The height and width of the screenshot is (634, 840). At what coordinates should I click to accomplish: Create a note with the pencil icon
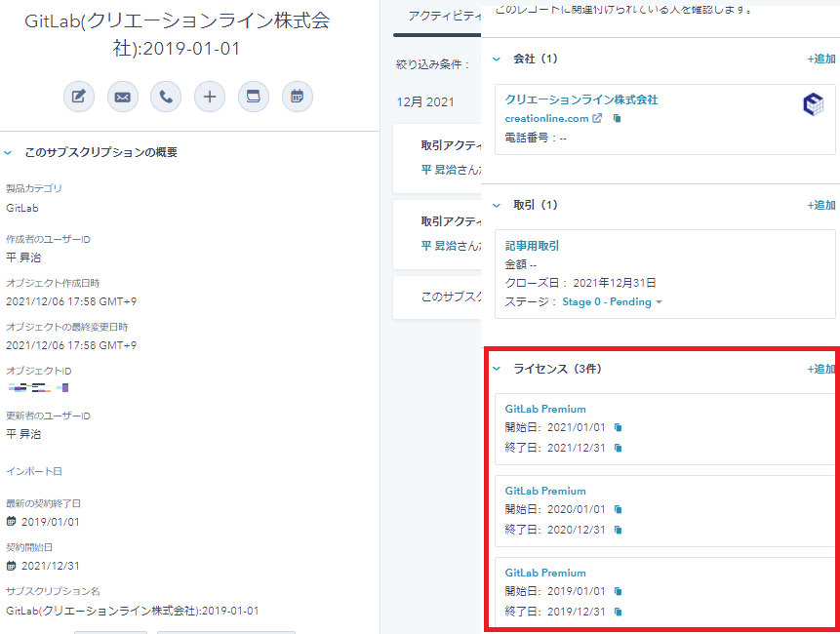pos(79,97)
